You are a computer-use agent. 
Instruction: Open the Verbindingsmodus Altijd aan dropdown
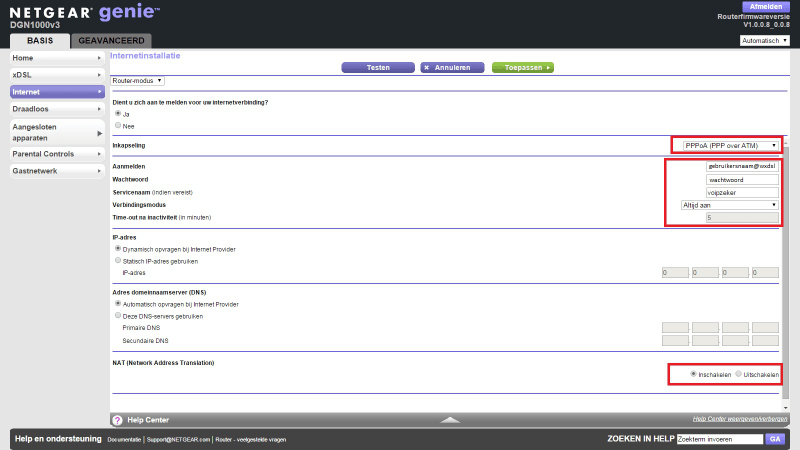730,205
